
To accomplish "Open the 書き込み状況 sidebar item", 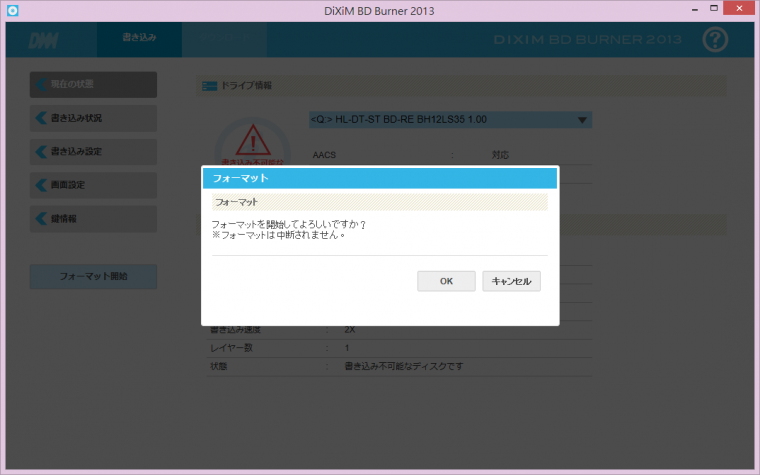I will (93, 118).
